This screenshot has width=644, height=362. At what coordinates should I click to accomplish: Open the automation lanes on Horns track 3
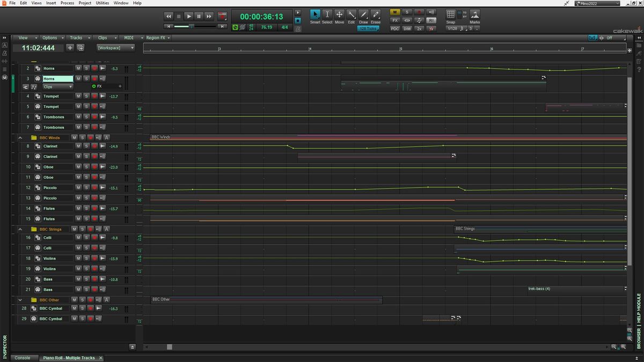(34, 87)
